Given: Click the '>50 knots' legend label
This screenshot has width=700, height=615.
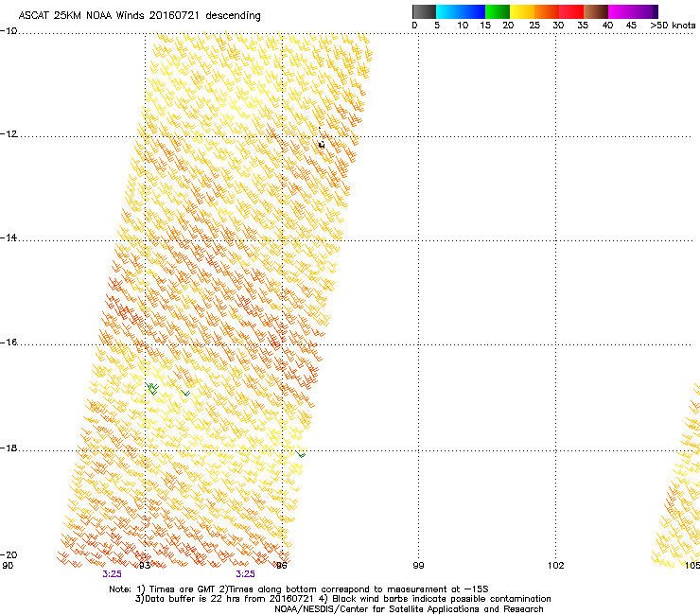Looking at the screenshot, I should [673, 26].
